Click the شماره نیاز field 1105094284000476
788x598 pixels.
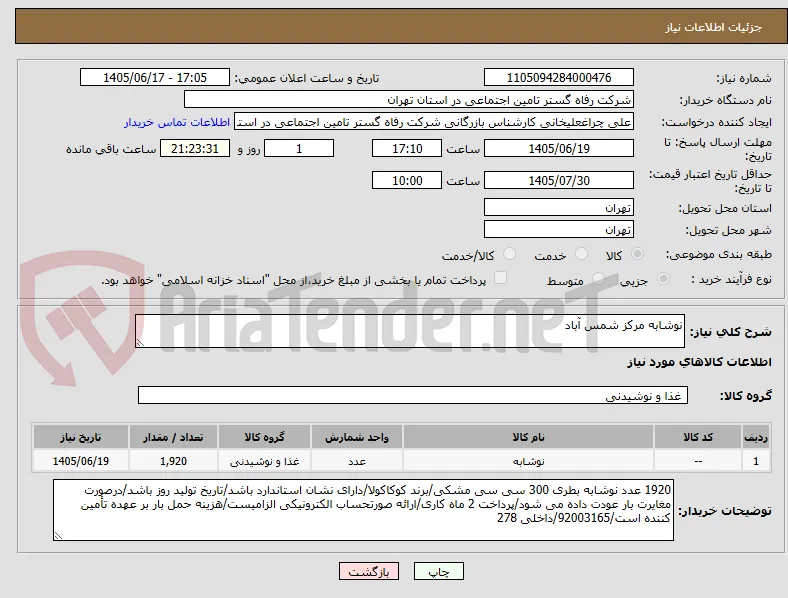point(558,77)
